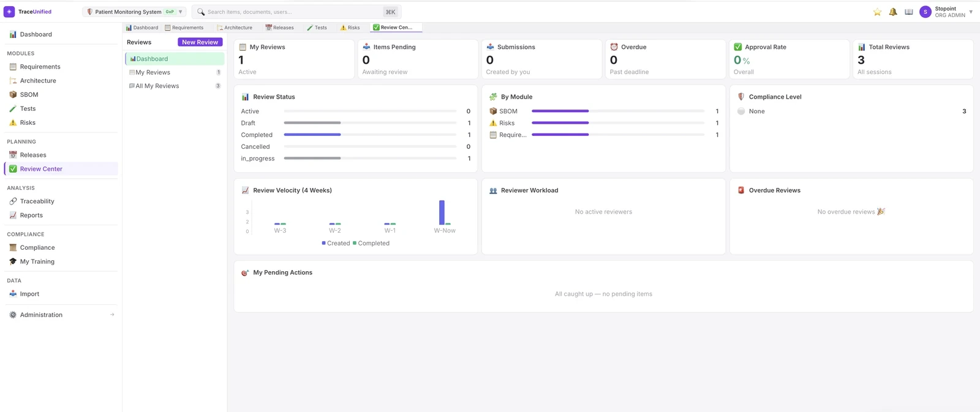Click the Architecture icon in sidebar
Screen dimensions: 980x412
13,81
